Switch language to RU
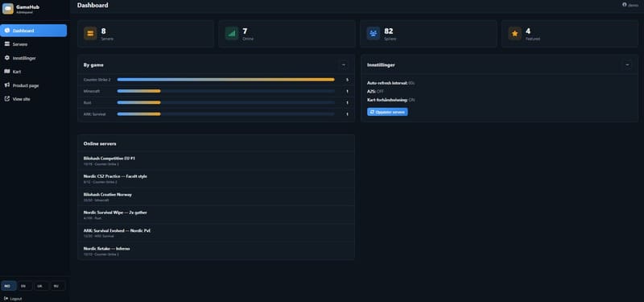This screenshot has height=302, width=644. (x=57, y=286)
